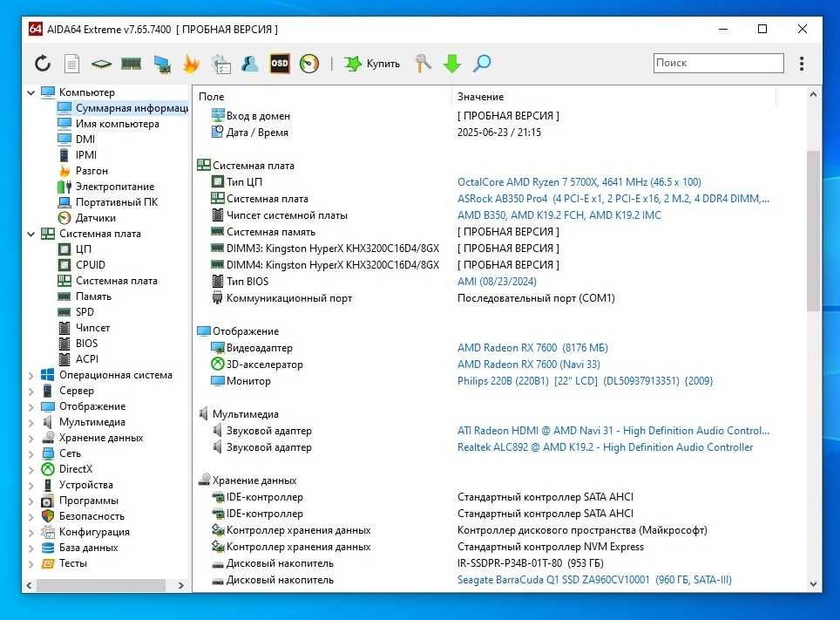Open the AMD B350 chipset link
This screenshot has height=620, width=840.
click(x=559, y=215)
